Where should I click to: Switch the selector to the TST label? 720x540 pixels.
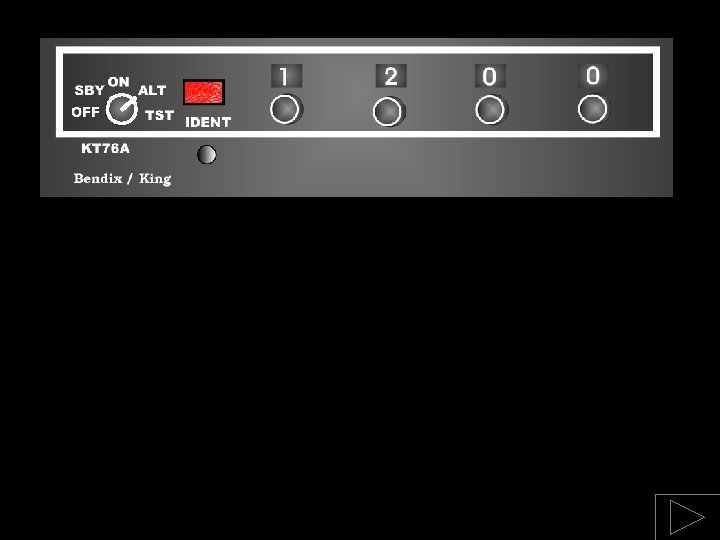[x=159, y=115]
